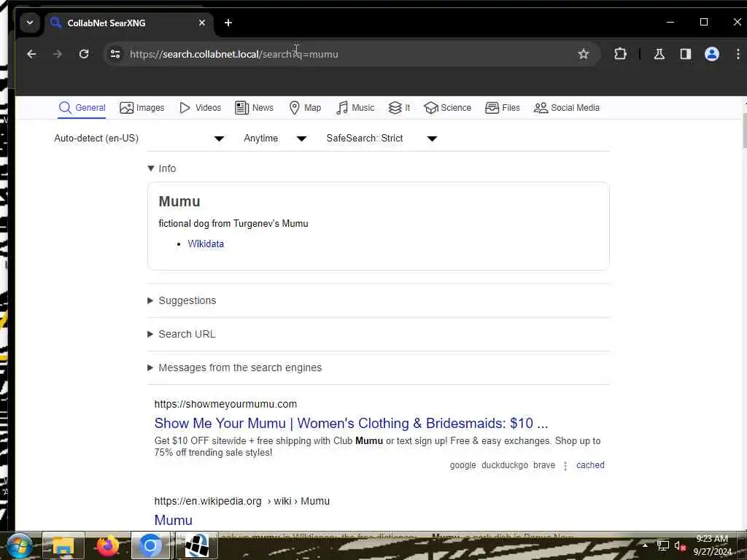Open the Chrome profile avatar
The height and width of the screenshot is (560, 747).
click(712, 54)
